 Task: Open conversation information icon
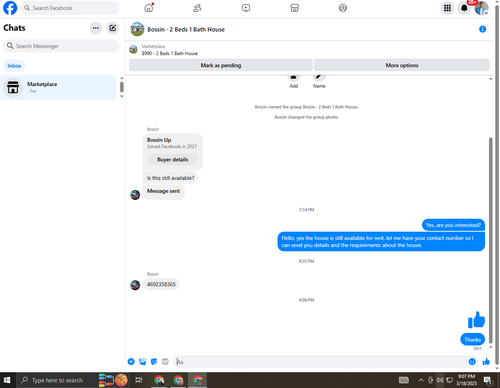[x=482, y=29]
